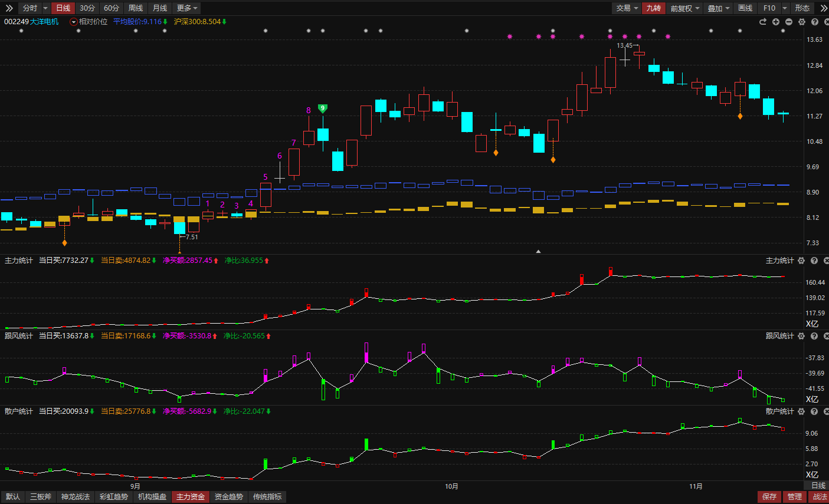Switch to 机构操盘 bottom tab

[x=152, y=497]
